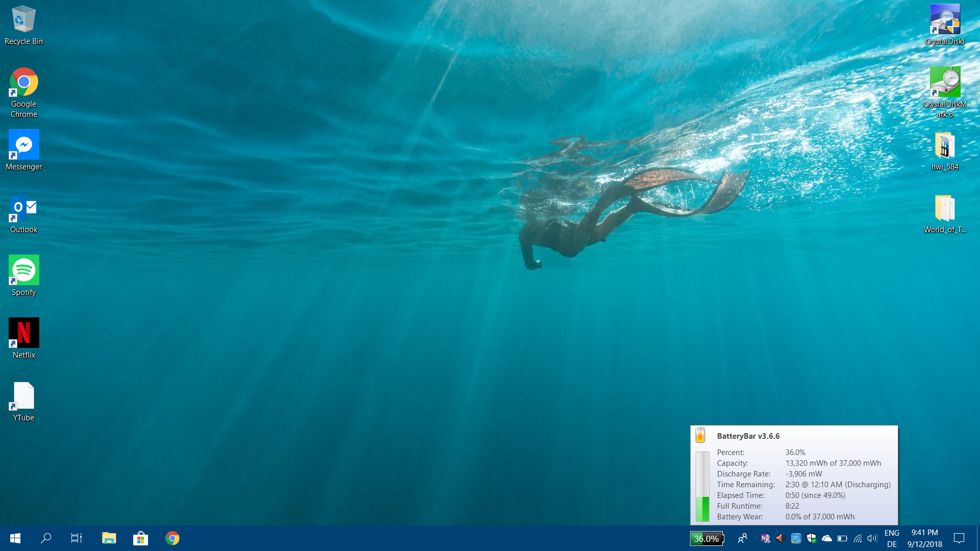Launch File Explorer from the taskbar

(x=109, y=538)
